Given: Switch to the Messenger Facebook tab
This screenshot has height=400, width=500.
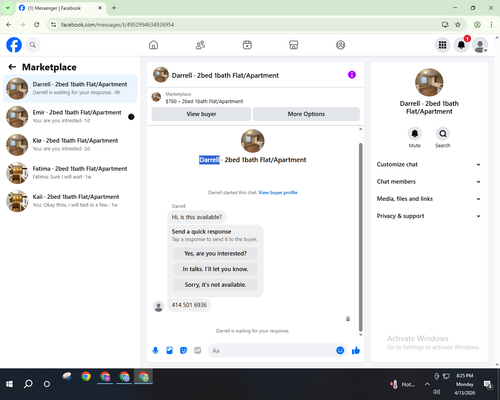Looking at the screenshot, I should click(x=61, y=8).
